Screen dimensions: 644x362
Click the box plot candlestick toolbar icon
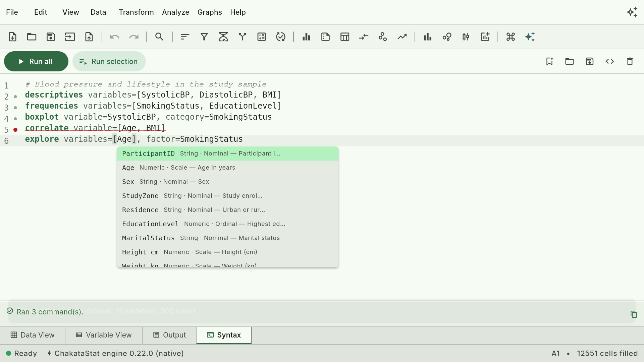click(466, 37)
